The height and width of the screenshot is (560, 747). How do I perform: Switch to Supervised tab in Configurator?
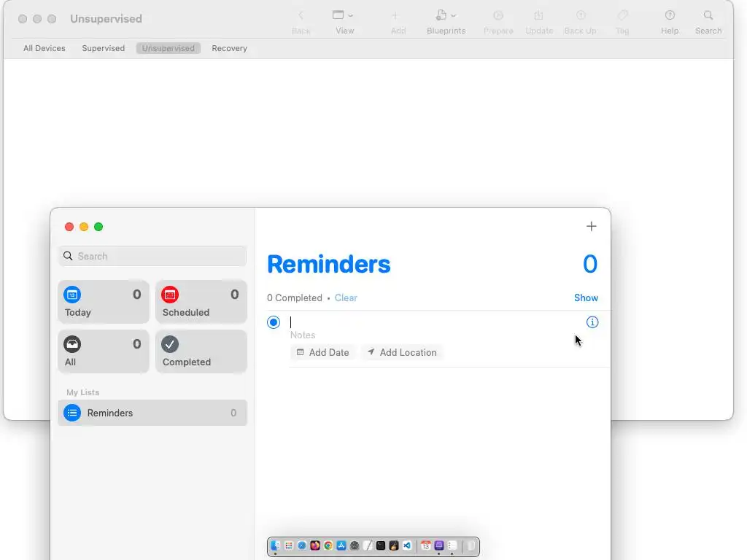(104, 48)
